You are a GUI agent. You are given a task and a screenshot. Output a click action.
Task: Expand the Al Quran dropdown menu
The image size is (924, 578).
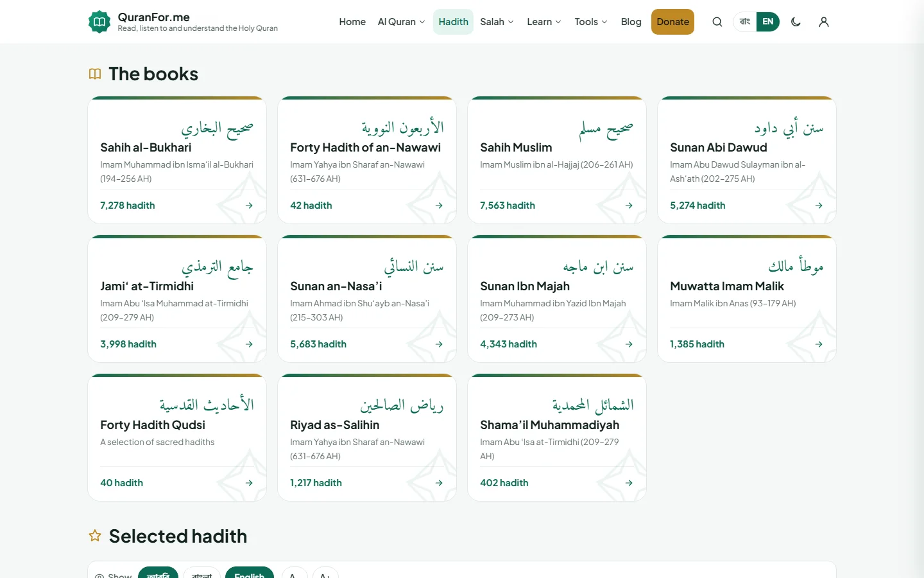click(x=402, y=22)
